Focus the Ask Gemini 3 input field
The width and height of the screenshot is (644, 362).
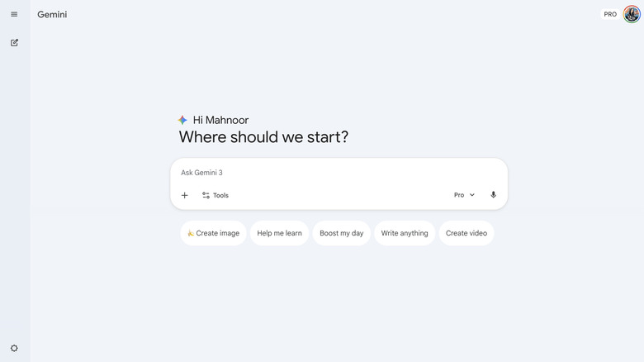(x=330, y=173)
